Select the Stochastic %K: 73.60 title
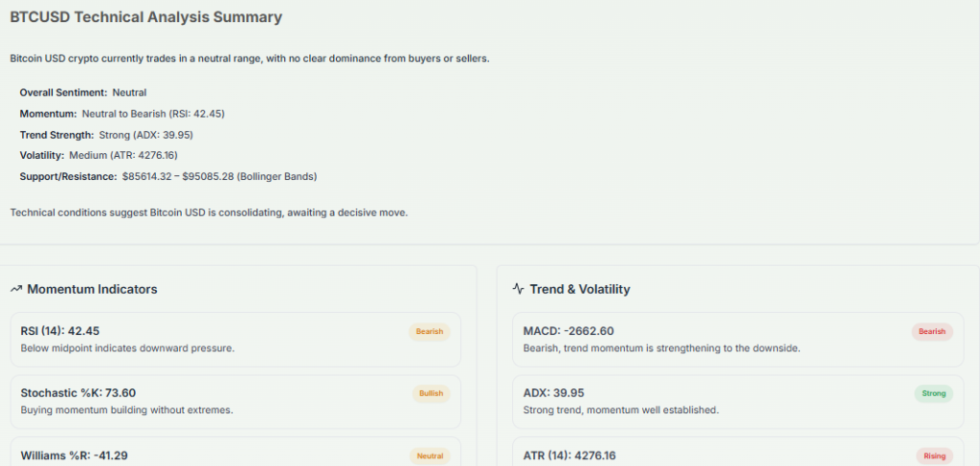Screen dimensions: 980x466 pos(78,392)
